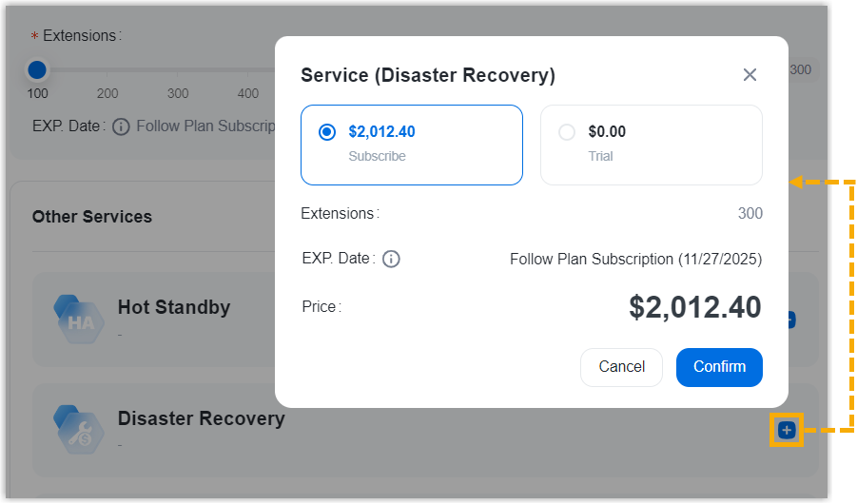Viewport: 857px width, 504px height.
Task: Select the $2,012.40 Subscribe radio option
Action: 327,132
